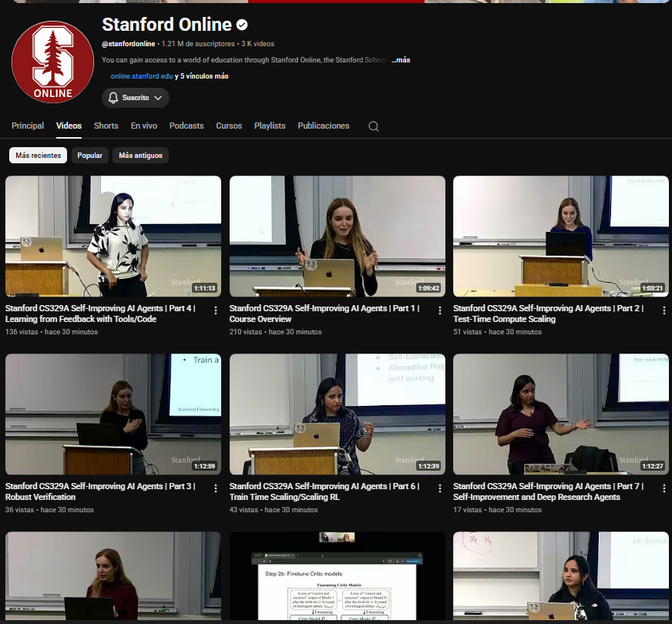Select the Videos tab
This screenshot has width=672, height=624.
click(x=69, y=126)
